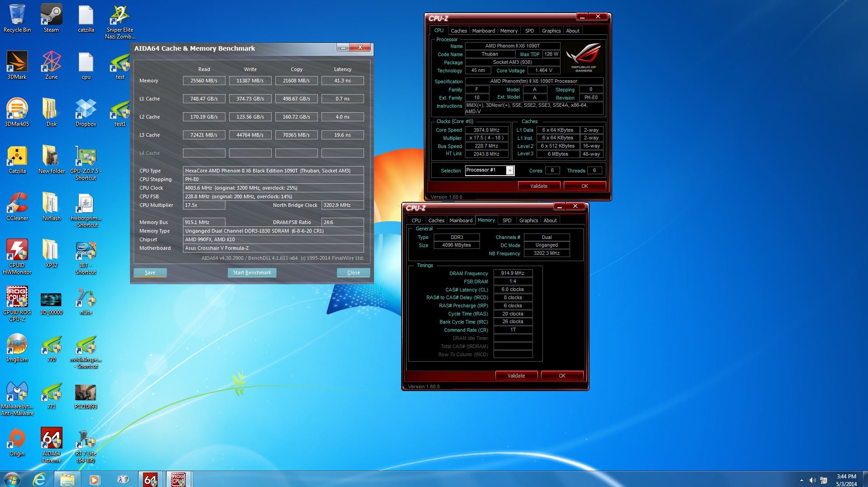Open the 3DMark desktop icon
This screenshot has height=487, width=868.
17,65
